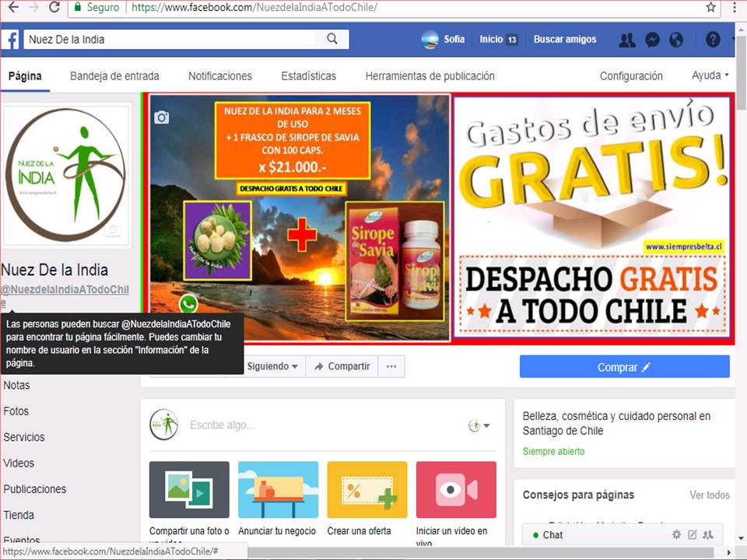747x560 pixels.
Task: Click the Escribe algo post field
Action: (311, 425)
